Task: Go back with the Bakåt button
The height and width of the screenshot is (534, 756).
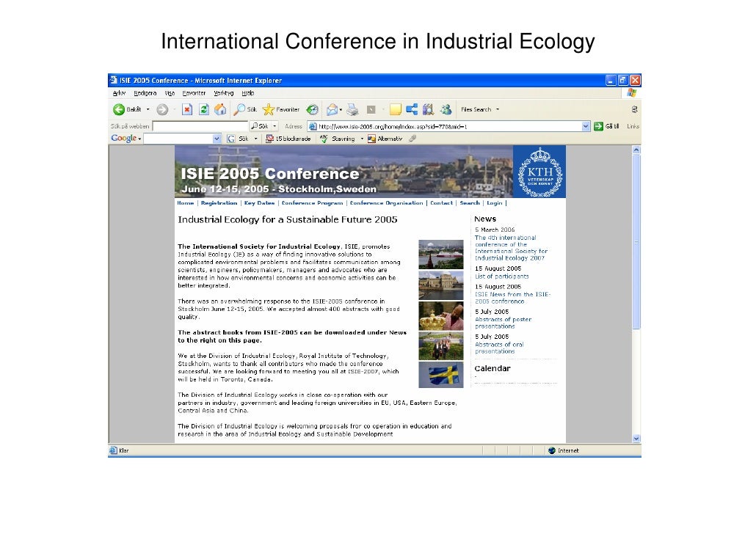Action: (127, 110)
